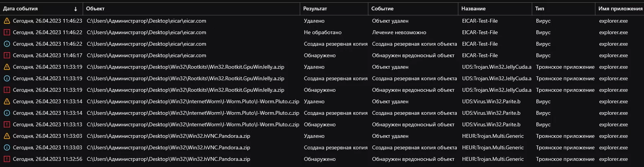Screen dimensions: 644x167
Task: Click the HEUR:Trojan.Multi.Generic name in last row
Action: [493, 159]
